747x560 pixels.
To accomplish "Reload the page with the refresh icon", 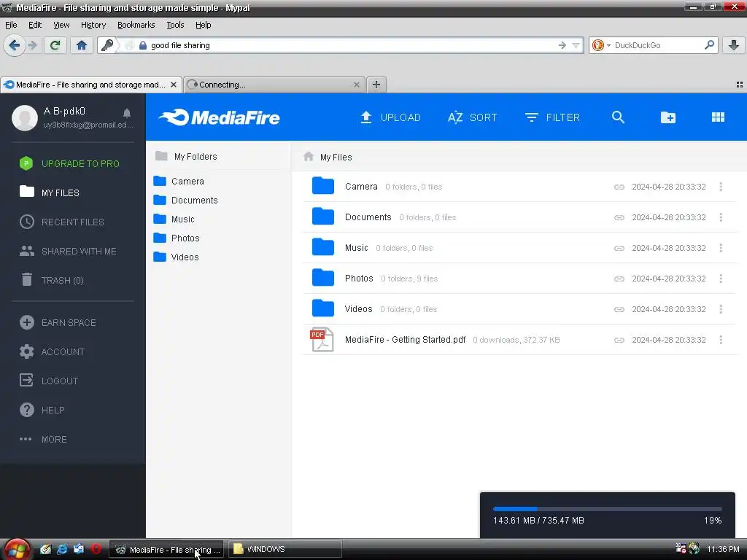I will 55,45.
